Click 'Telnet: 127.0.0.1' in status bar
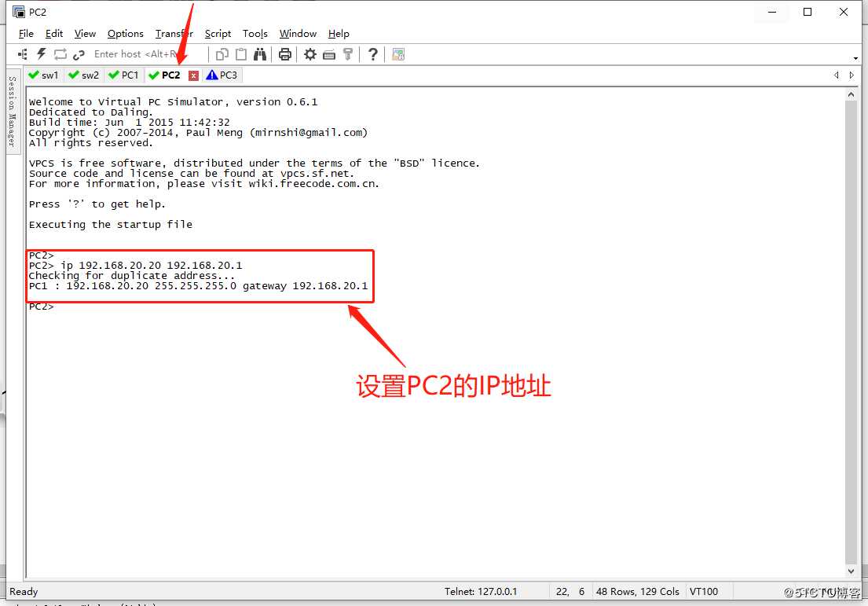 click(481, 592)
